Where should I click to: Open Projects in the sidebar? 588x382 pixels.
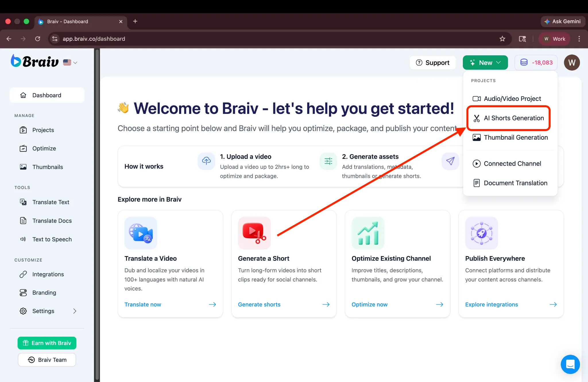[43, 130]
